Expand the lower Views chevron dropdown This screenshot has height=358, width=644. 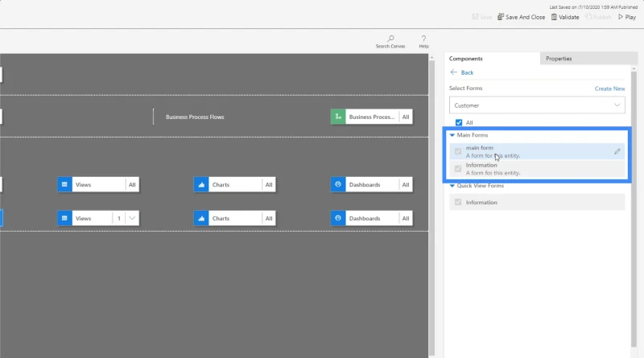[132, 218]
